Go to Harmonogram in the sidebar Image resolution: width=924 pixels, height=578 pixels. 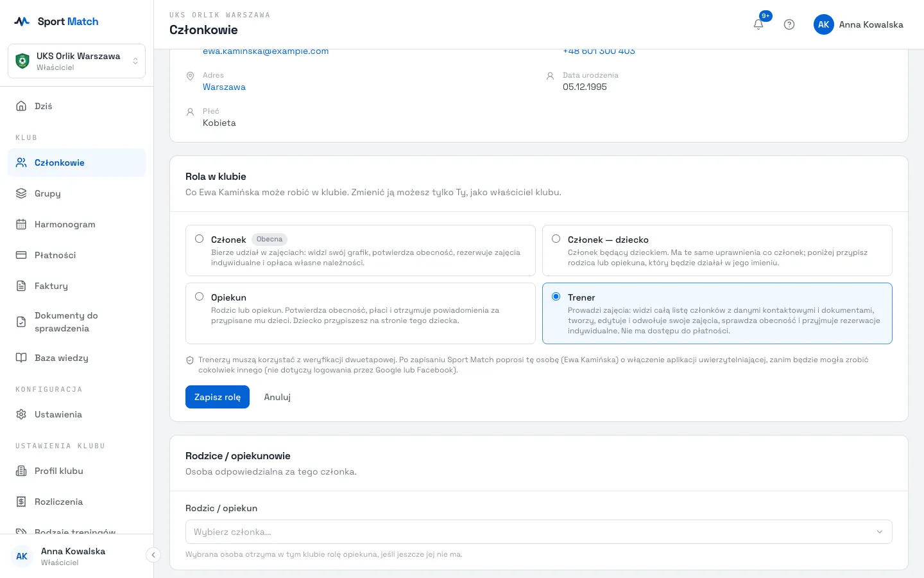pos(76,224)
